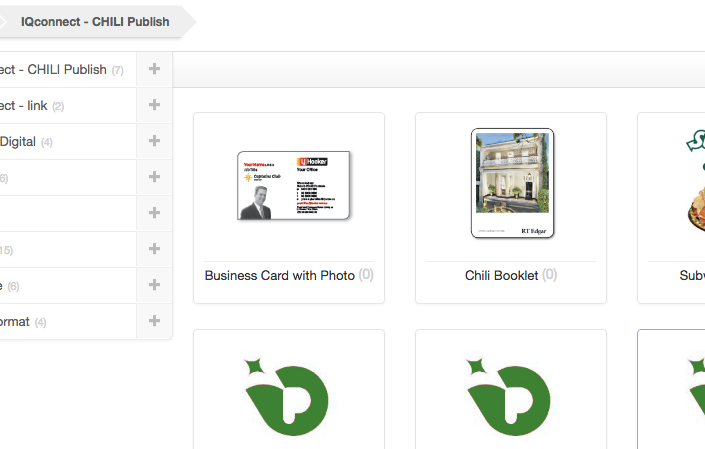Image resolution: width=705 pixels, height=449 pixels.
Task: Expand the category row with partial count 6)
Action: (154, 177)
